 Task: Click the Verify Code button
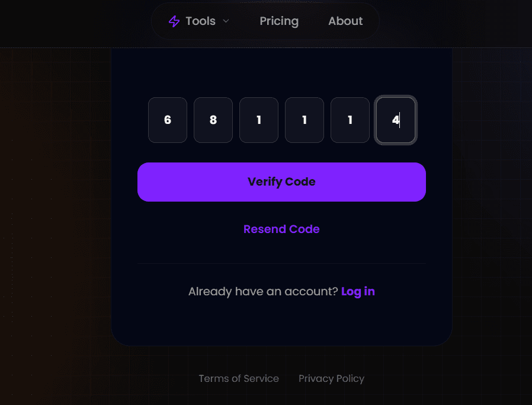(281, 181)
